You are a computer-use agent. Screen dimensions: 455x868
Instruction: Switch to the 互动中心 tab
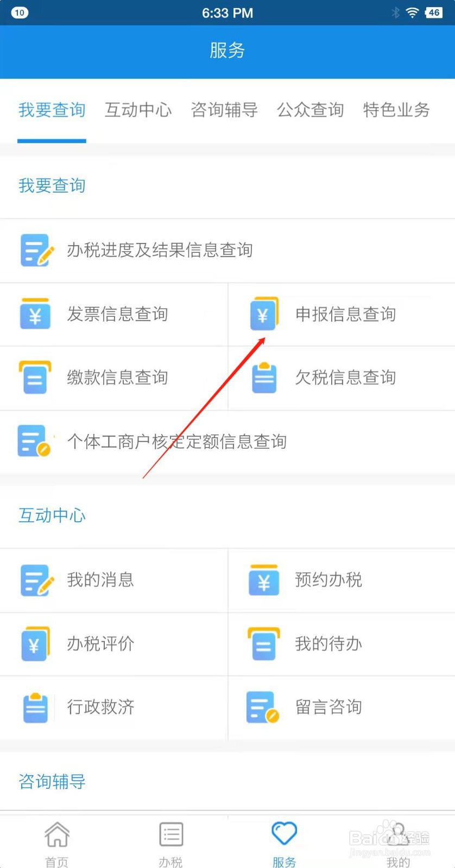[138, 110]
